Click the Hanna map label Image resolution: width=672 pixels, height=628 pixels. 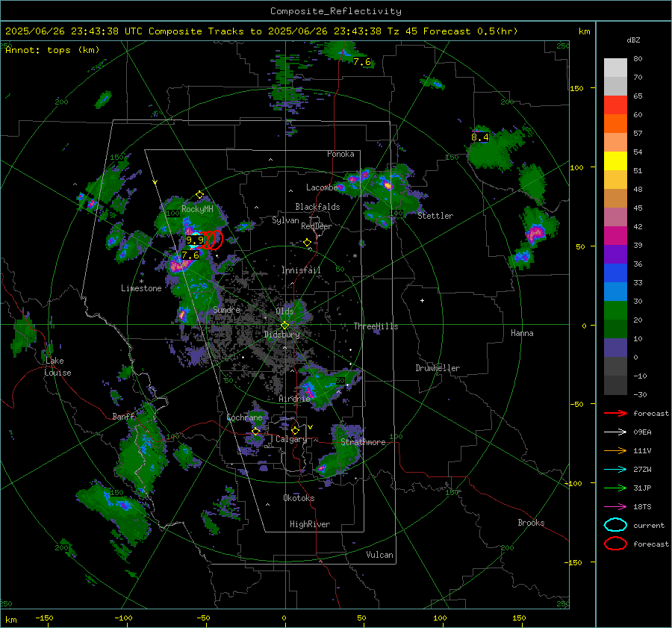tap(522, 333)
